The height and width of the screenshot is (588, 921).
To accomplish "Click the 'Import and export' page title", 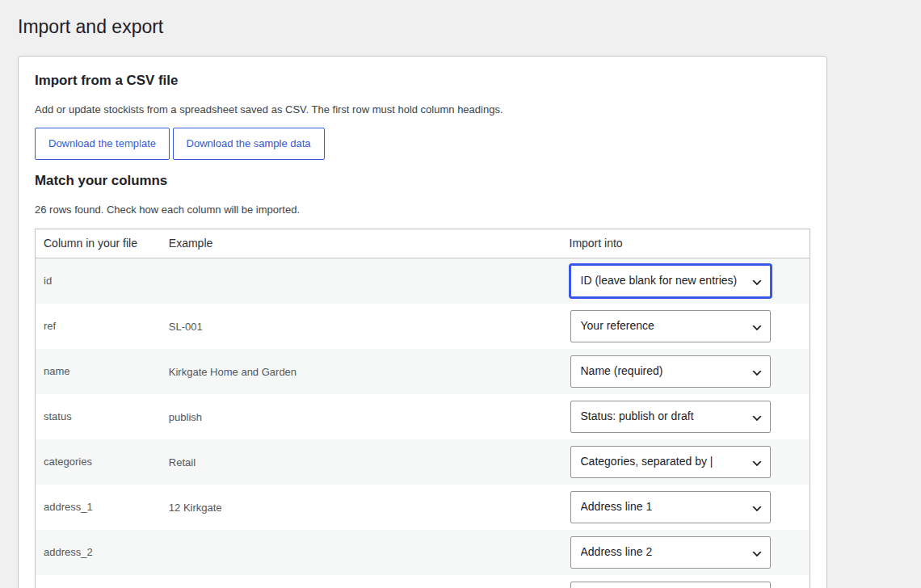I will pyautogui.click(x=90, y=27).
